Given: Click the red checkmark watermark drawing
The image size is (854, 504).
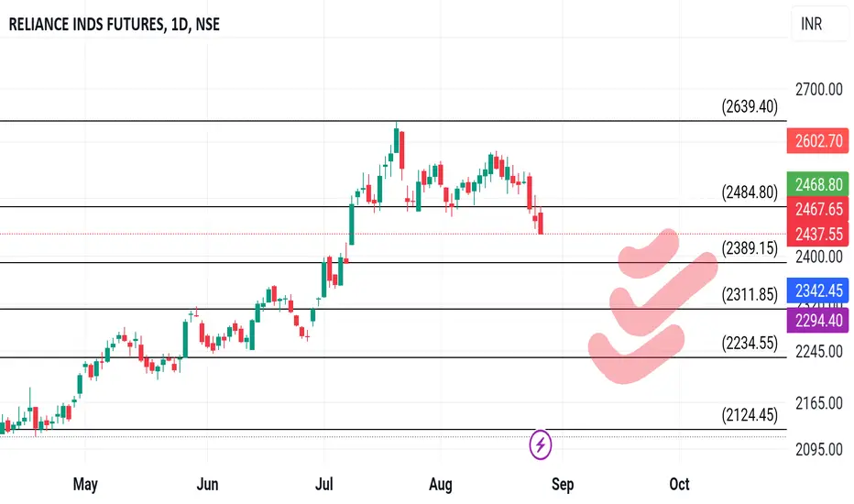Looking at the screenshot, I should coord(652,306).
